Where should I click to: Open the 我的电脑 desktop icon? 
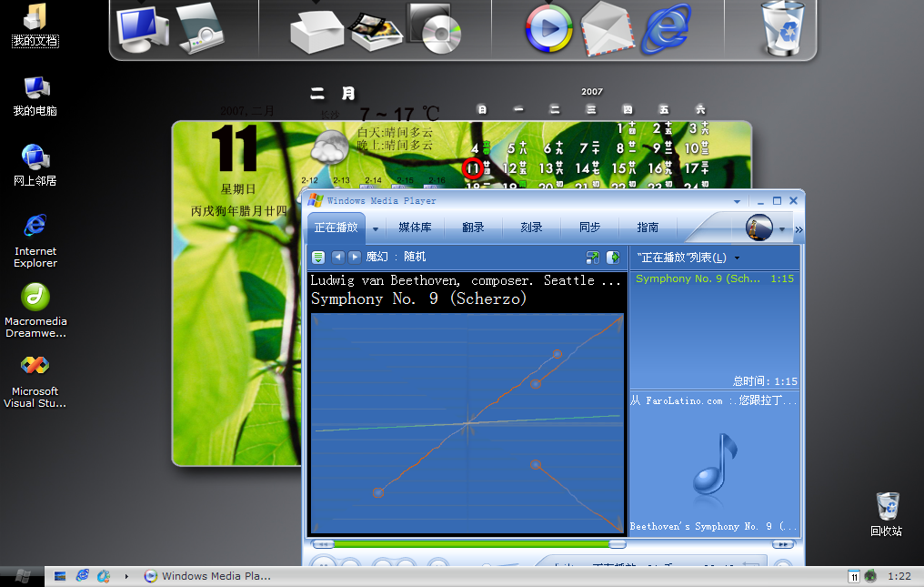(35, 96)
